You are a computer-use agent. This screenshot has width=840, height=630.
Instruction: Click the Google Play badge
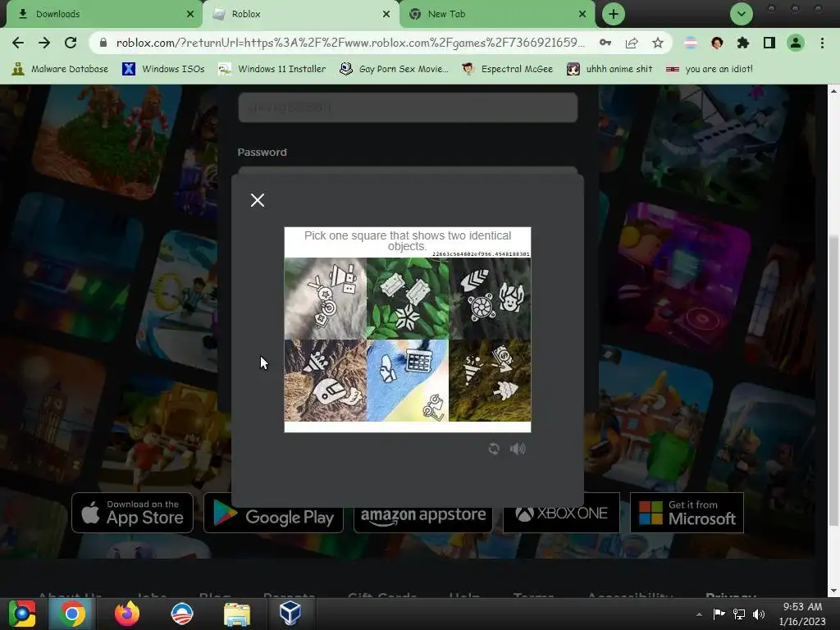[x=273, y=513]
